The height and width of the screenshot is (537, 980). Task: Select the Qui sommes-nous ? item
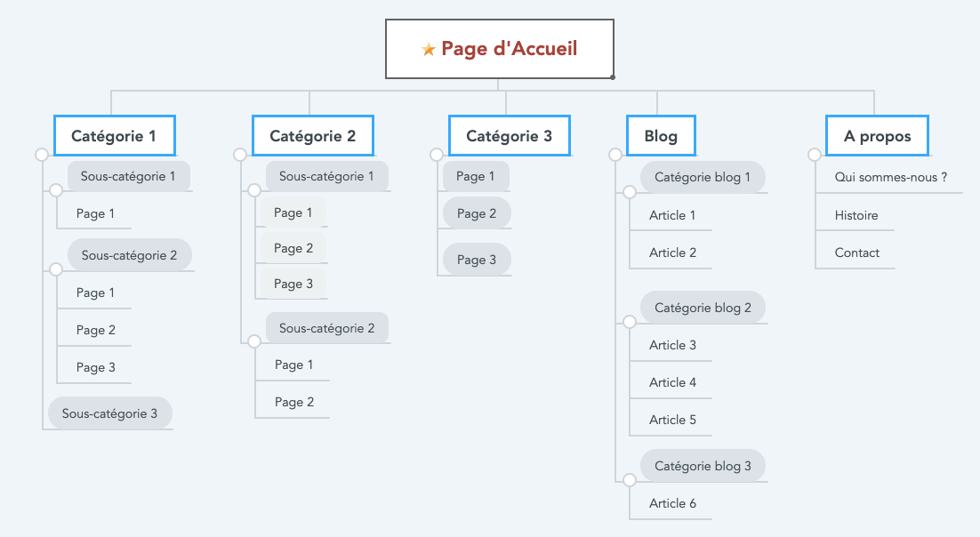pyautogui.click(x=890, y=177)
